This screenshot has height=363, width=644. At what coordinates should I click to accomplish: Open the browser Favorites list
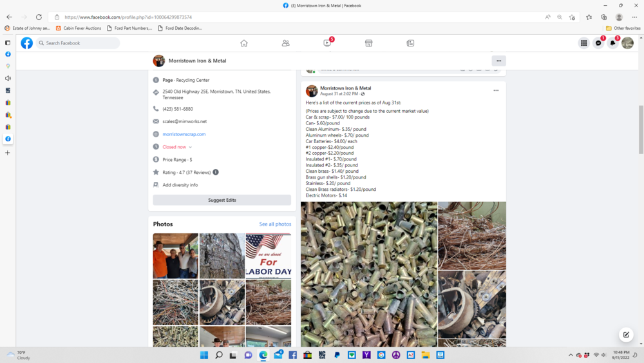coord(589,17)
